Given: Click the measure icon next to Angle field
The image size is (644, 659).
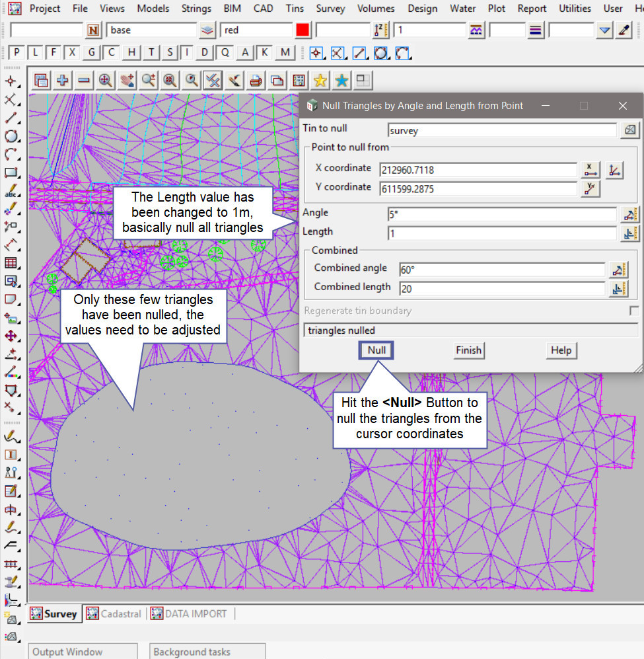Looking at the screenshot, I should 629,214.
